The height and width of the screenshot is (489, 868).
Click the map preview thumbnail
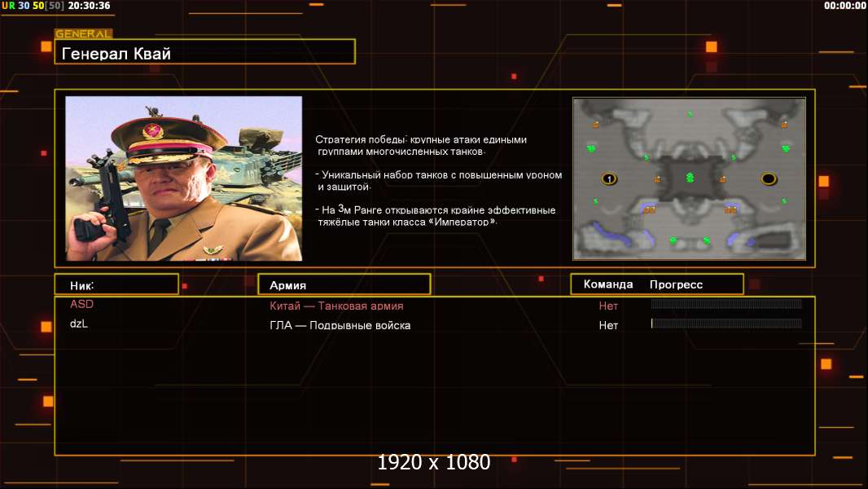click(689, 178)
